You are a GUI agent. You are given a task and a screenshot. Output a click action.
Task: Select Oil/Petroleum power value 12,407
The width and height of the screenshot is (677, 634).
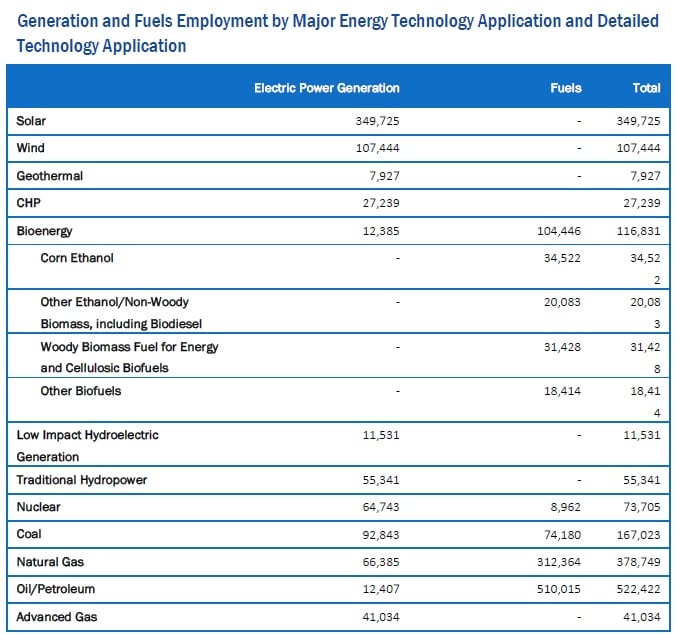click(381, 589)
